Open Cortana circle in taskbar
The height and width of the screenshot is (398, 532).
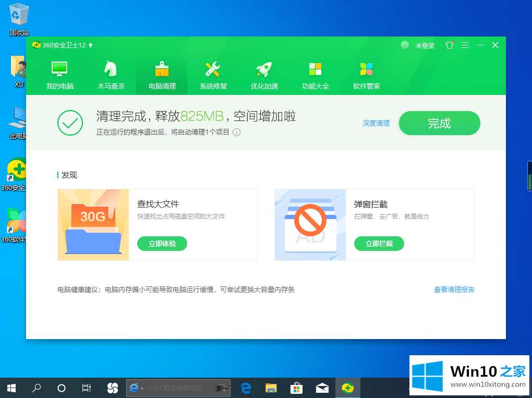(x=62, y=388)
